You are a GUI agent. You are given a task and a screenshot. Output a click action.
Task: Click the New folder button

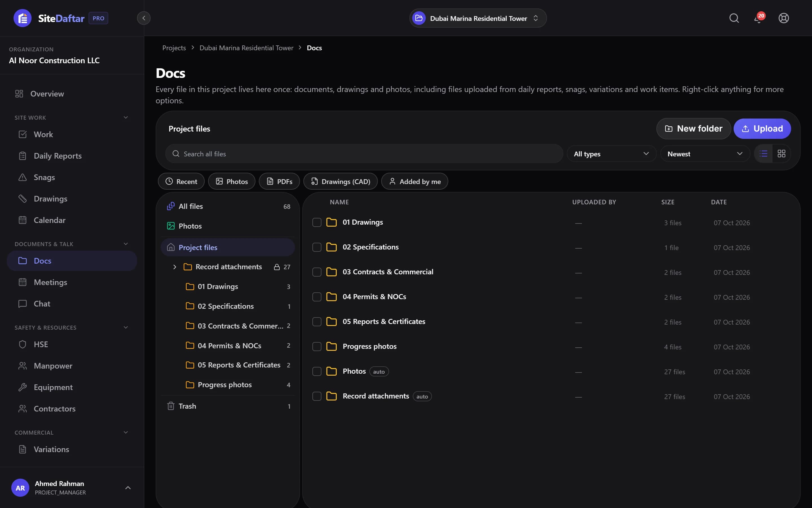point(693,129)
